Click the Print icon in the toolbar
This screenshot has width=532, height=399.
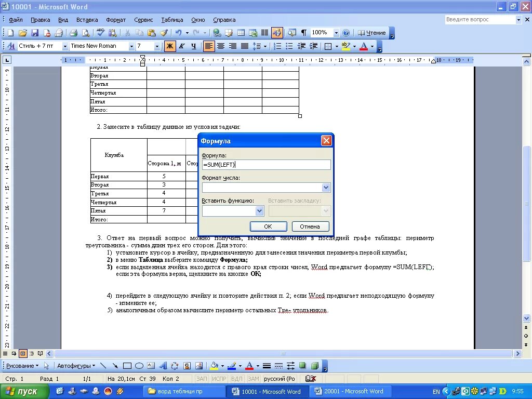[73, 33]
